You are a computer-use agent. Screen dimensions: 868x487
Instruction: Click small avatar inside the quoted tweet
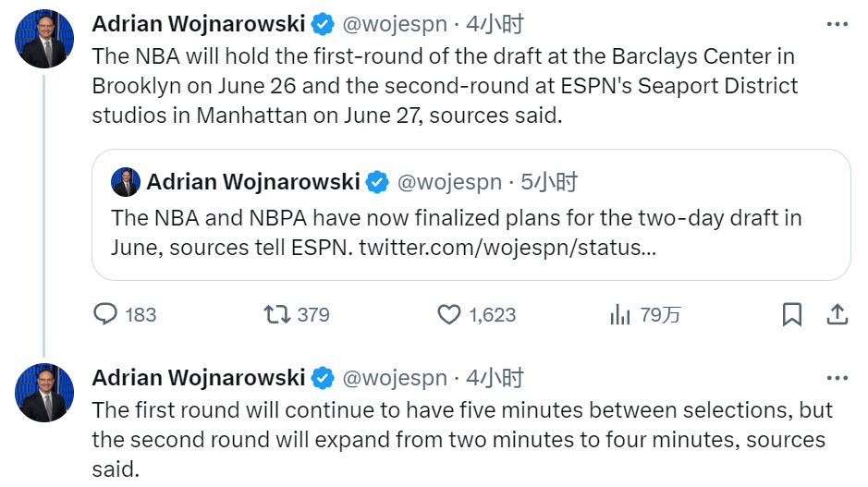point(126,182)
